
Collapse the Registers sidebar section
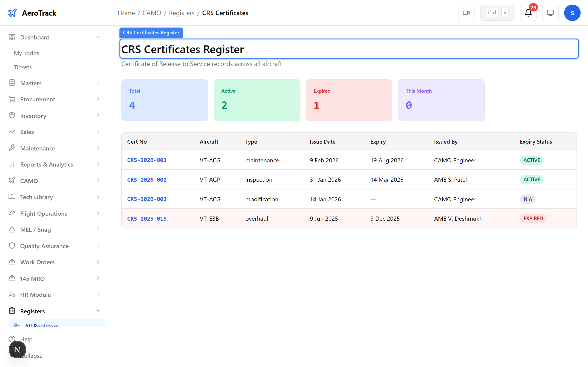click(x=98, y=311)
